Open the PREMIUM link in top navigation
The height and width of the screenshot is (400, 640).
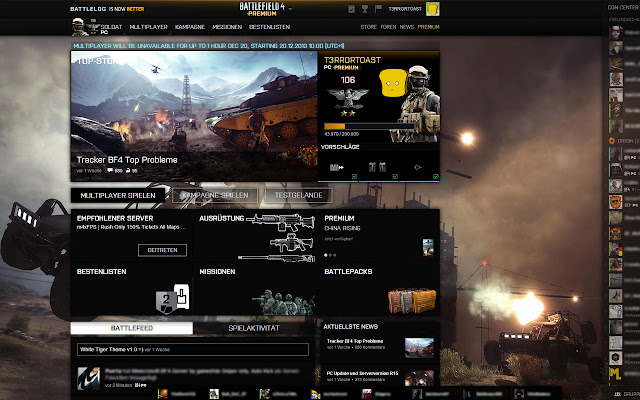[429, 27]
